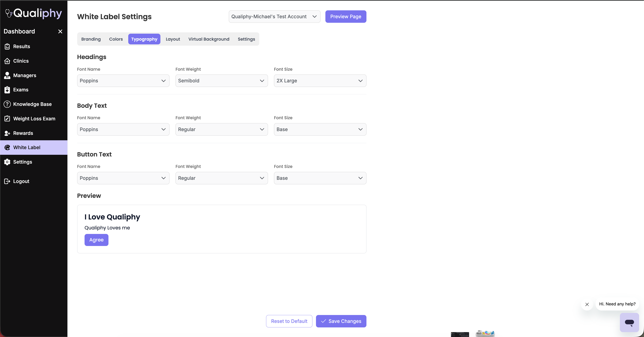Open Headings Font Name dropdown
Viewport: 644px width, 337px height.
(123, 81)
